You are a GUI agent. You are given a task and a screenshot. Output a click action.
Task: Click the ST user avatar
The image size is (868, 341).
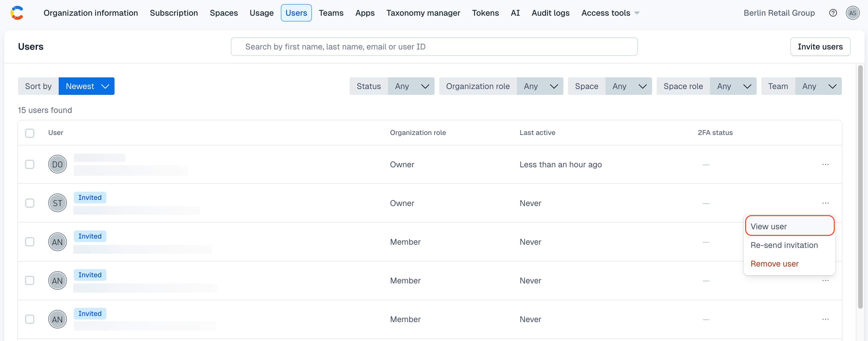coord(57,203)
